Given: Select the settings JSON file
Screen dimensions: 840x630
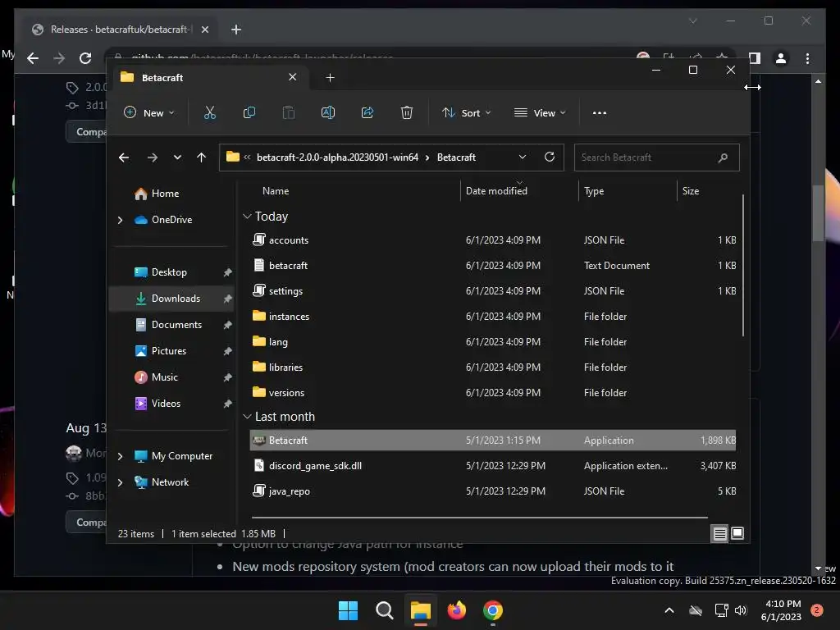Looking at the screenshot, I should point(493,291).
